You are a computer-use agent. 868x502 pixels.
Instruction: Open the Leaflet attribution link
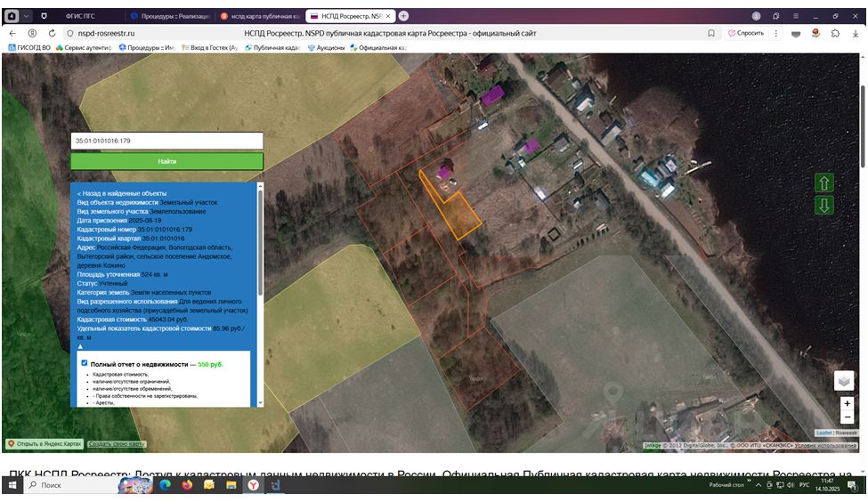click(823, 433)
